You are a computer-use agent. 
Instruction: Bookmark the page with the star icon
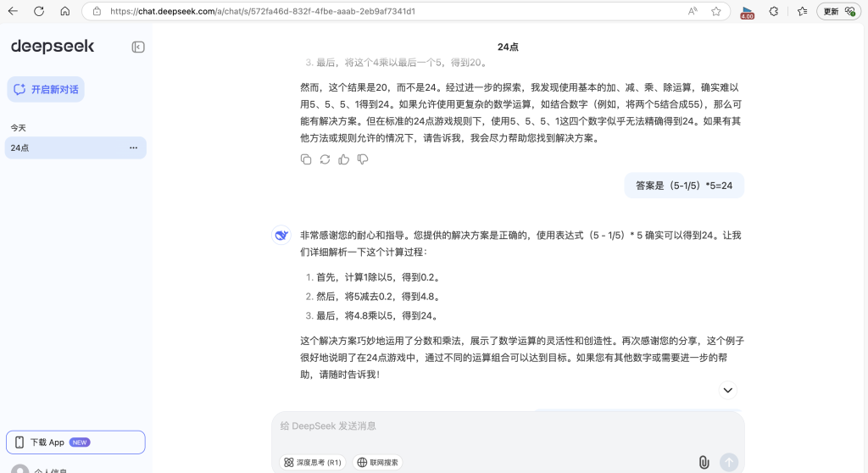[x=716, y=11]
